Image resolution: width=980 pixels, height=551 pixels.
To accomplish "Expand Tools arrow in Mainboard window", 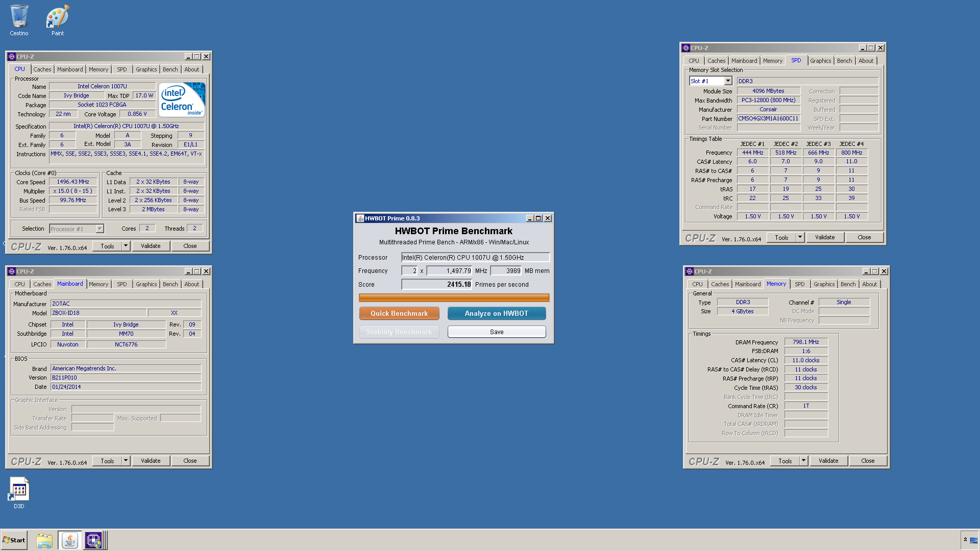I will coord(126,461).
